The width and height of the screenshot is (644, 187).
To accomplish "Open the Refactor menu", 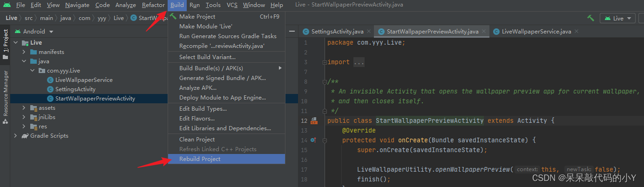I will [x=153, y=5].
